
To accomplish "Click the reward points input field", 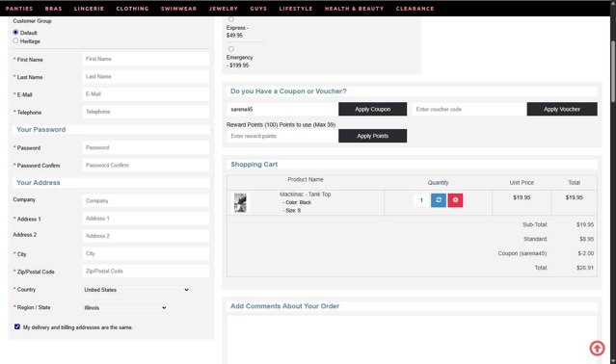I will pos(282,136).
